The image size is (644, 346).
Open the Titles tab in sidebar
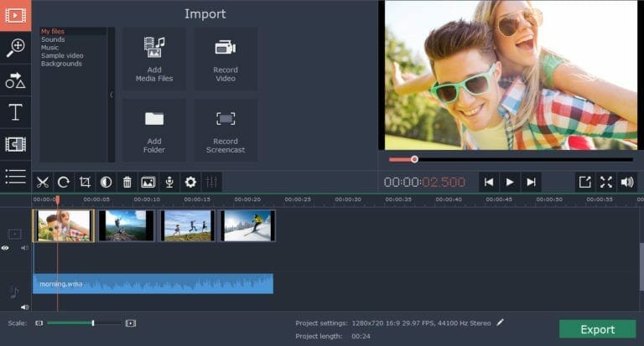click(x=15, y=112)
